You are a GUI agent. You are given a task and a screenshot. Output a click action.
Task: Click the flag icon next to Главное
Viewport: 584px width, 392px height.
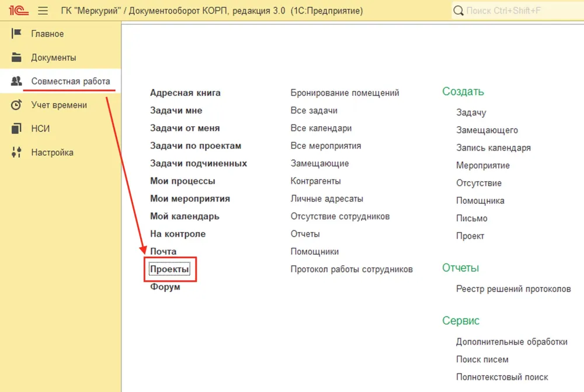point(16,33)
